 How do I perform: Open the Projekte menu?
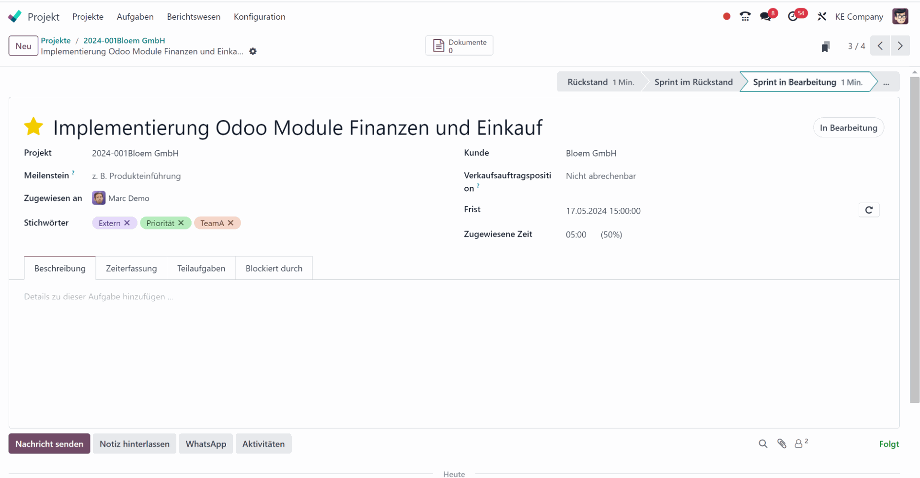(87, 16)
